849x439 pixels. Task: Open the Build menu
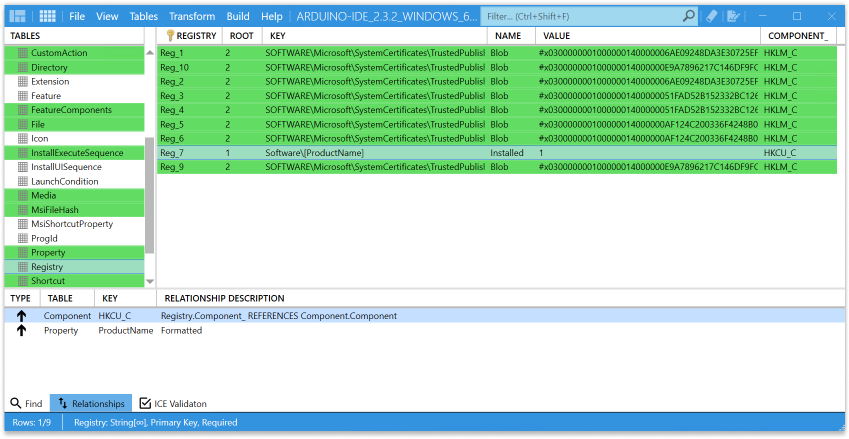tap(238, 16)
